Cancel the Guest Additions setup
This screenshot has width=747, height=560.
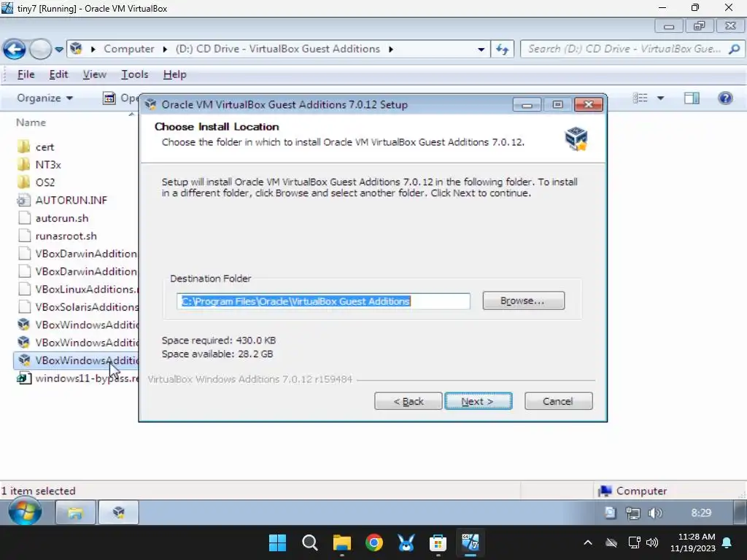558,402
